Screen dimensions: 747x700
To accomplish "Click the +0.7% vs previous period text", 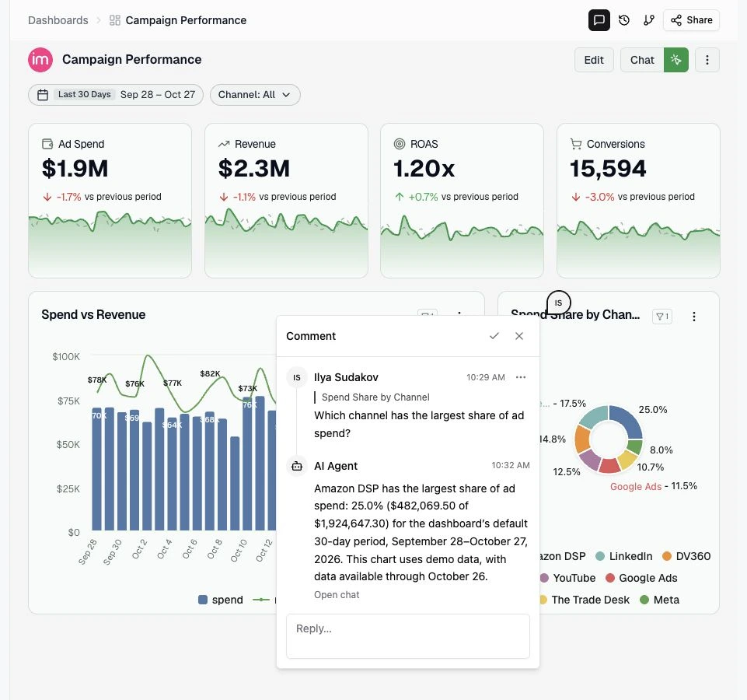I will pyautogui.click(x=463, y=197).
